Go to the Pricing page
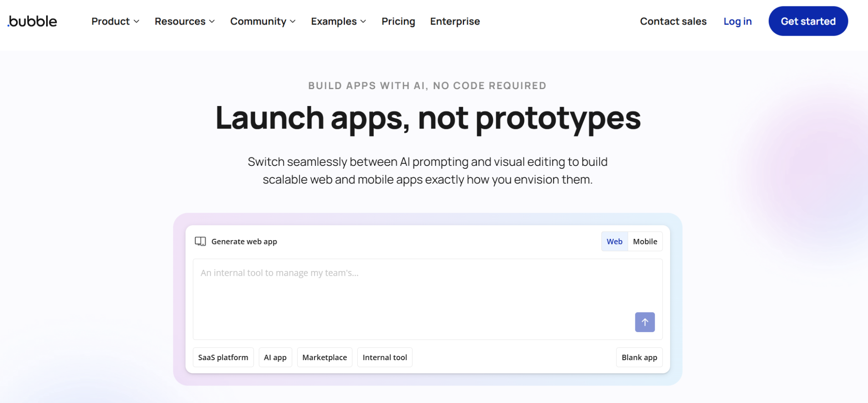The height and width of the screenshot is (403, 868). [x=398, y=21]
